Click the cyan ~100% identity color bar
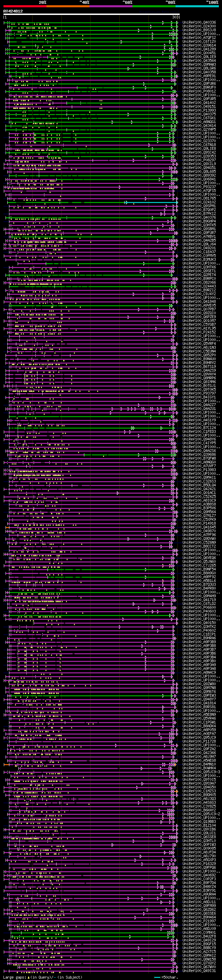Viewport: 222px width, 980px height. (x=197, y=6)
